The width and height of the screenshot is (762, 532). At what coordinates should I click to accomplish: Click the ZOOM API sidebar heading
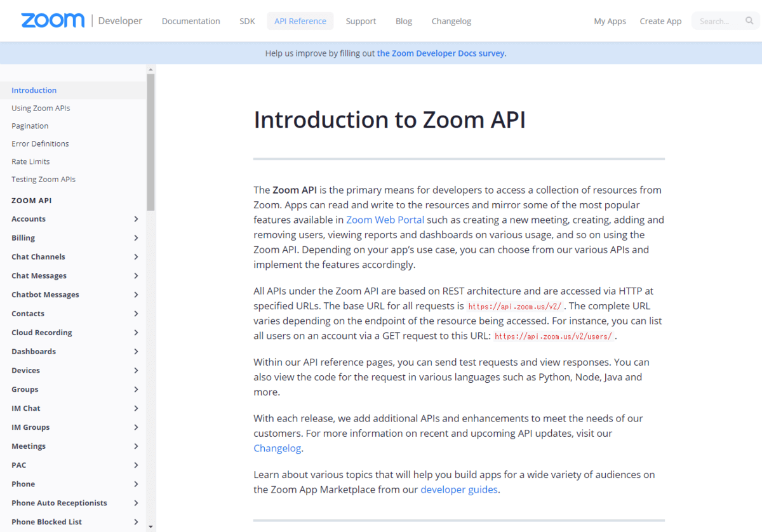pyautogui.click(x=32, y=201)
